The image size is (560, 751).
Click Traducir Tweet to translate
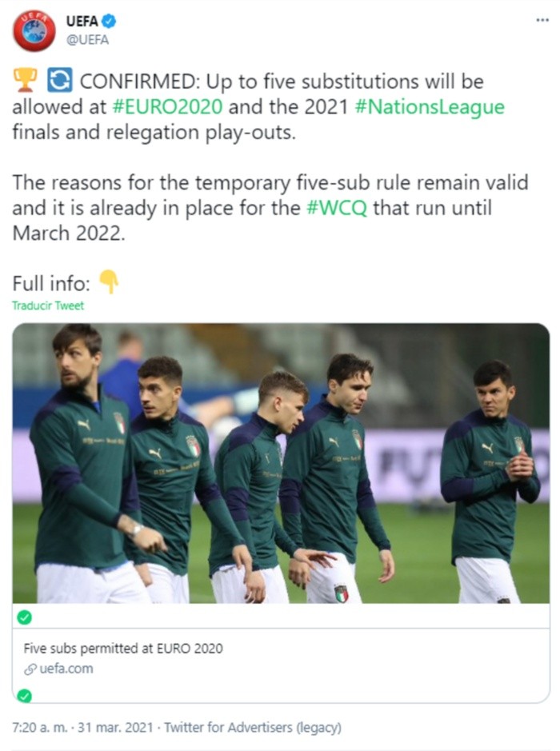tap(48, 306)
